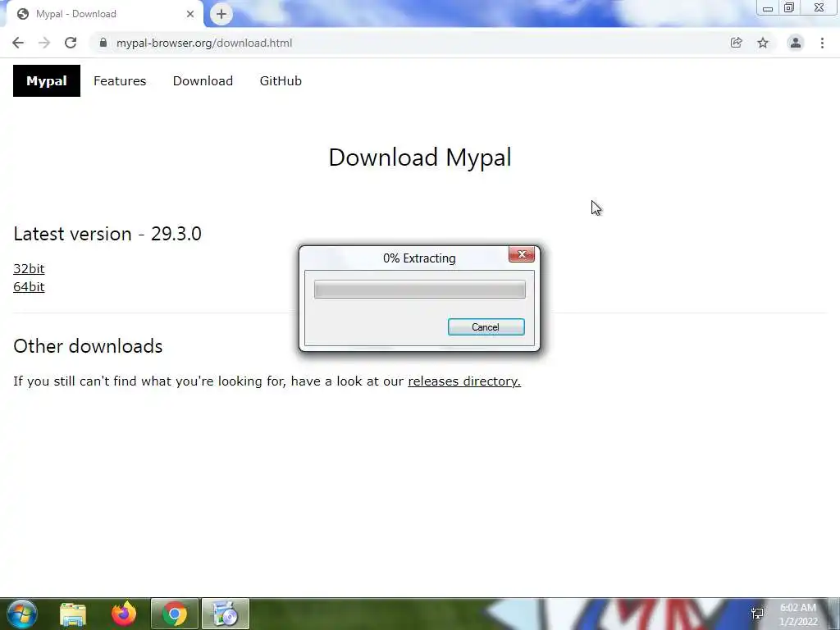Visit the GitHub nav link
This screenshot has width=840, height=630.
pos(281,81)
